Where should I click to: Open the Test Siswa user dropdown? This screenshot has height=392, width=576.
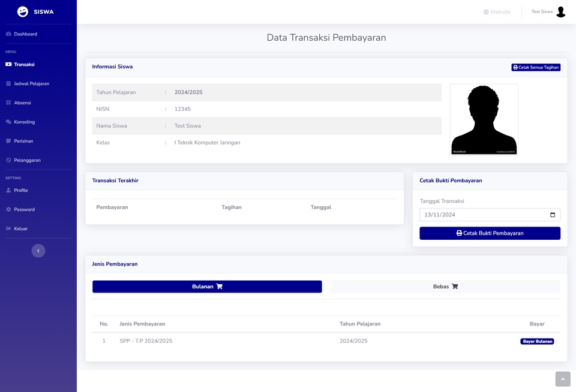pos(548,12)
